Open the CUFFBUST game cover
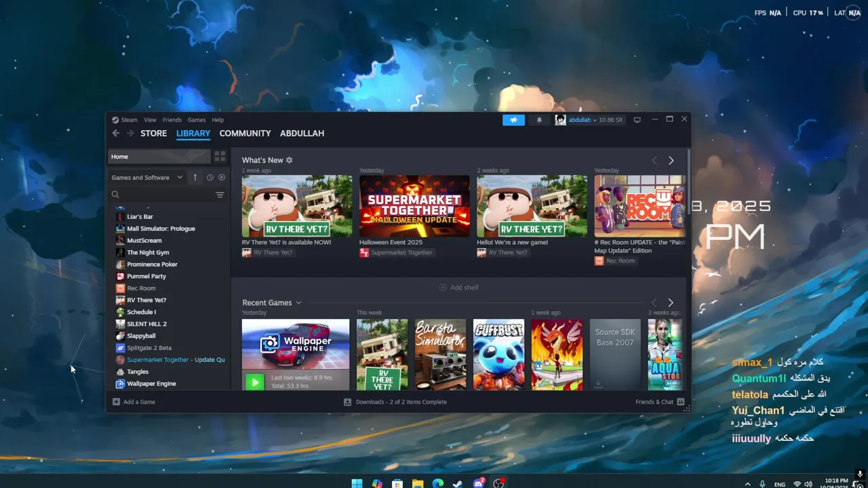The image size is (868, 488). pos(499,354)
